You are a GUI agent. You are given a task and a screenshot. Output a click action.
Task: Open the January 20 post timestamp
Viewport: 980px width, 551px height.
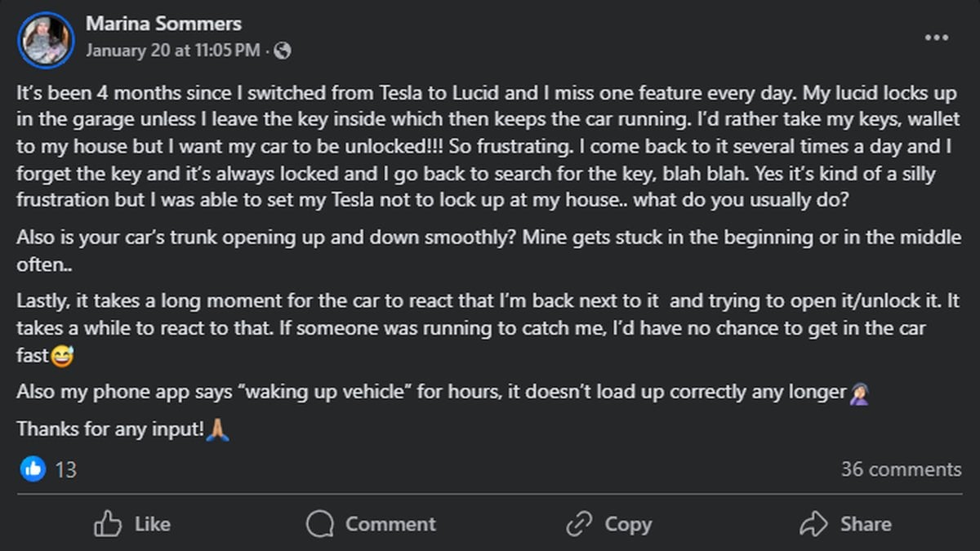point(172,51)
